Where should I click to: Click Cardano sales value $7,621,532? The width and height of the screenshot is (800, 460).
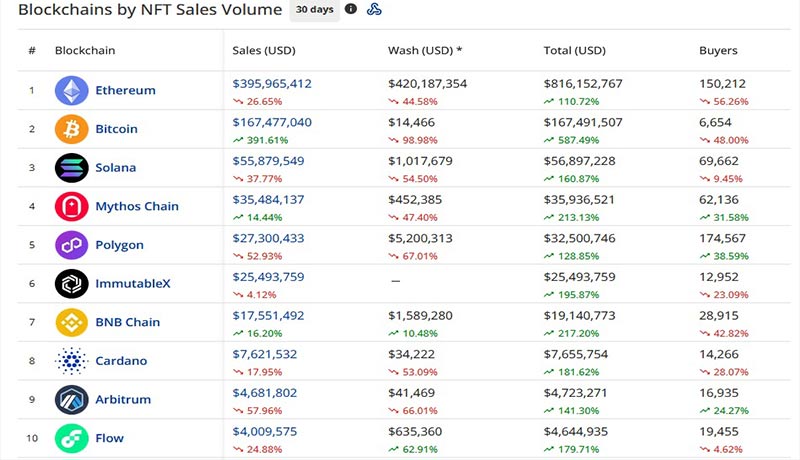[265, 354]
